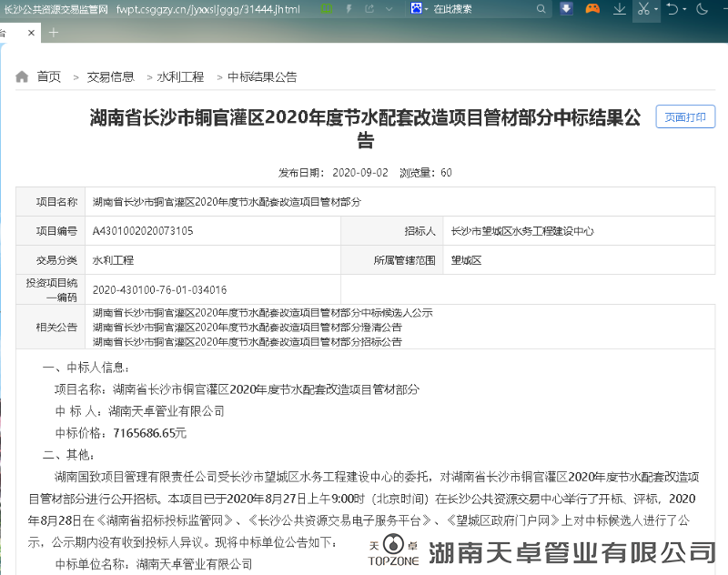Screen dimensions: 728x575
Task: Click the share page icon
Action: [370, 9]
